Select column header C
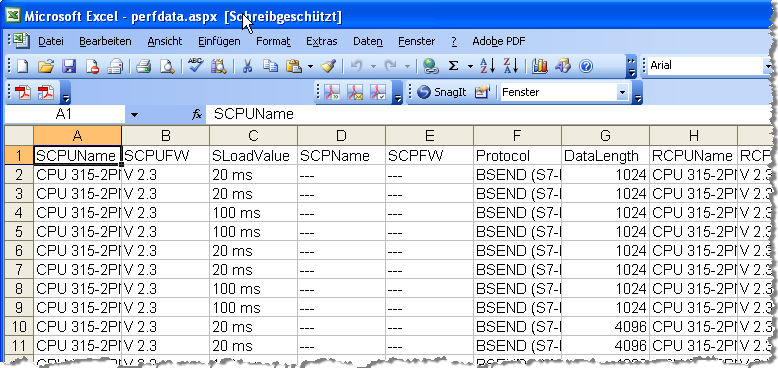778x368 pixels. tap(253, 135)
